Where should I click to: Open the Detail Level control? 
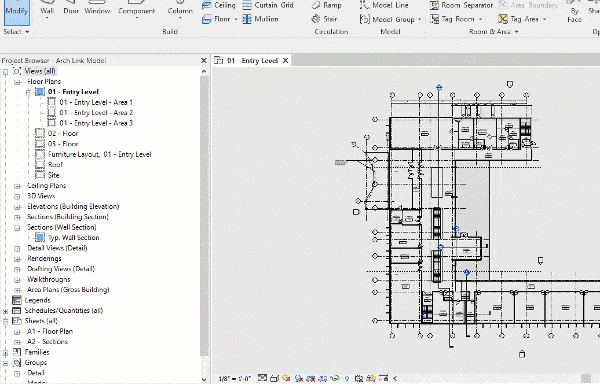pyautogui.click(x=262, y=378)
